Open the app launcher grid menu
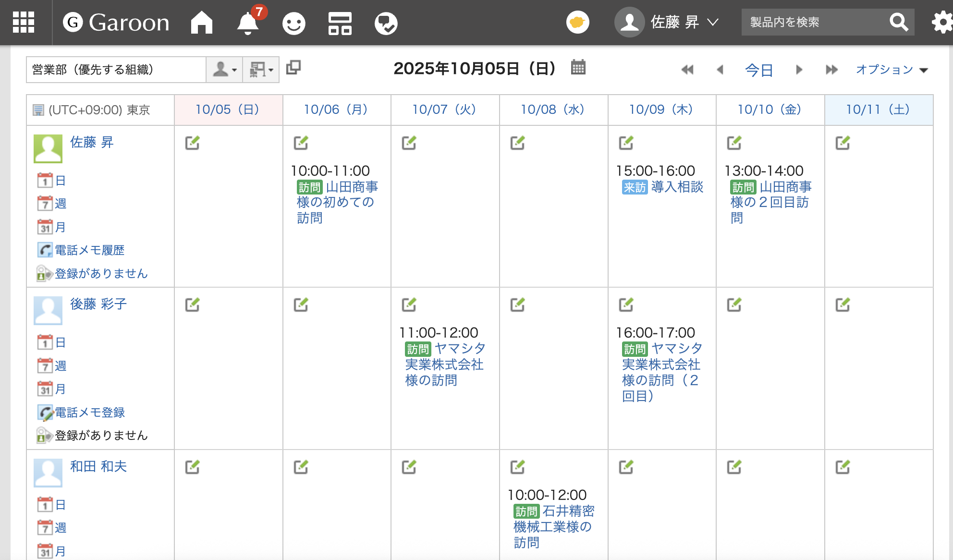Viewport: 953px width, 560px height. click(24, 22)
